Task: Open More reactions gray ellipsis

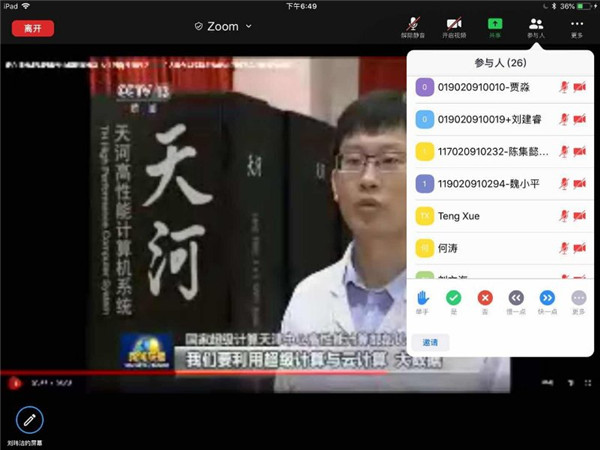Action: pyautogui.click(x=579, y=298)
